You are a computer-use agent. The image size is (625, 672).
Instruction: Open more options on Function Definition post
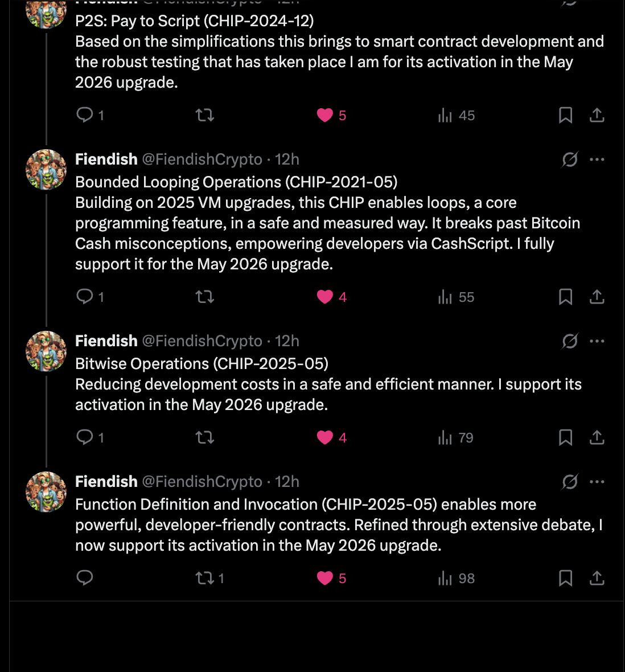click(x=597, y=482)
